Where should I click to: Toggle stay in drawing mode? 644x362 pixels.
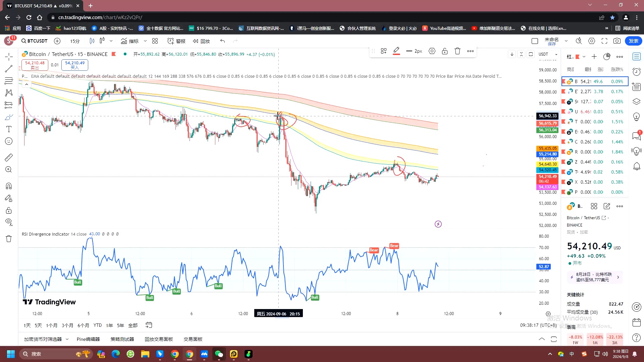click(x=9, y=198)
